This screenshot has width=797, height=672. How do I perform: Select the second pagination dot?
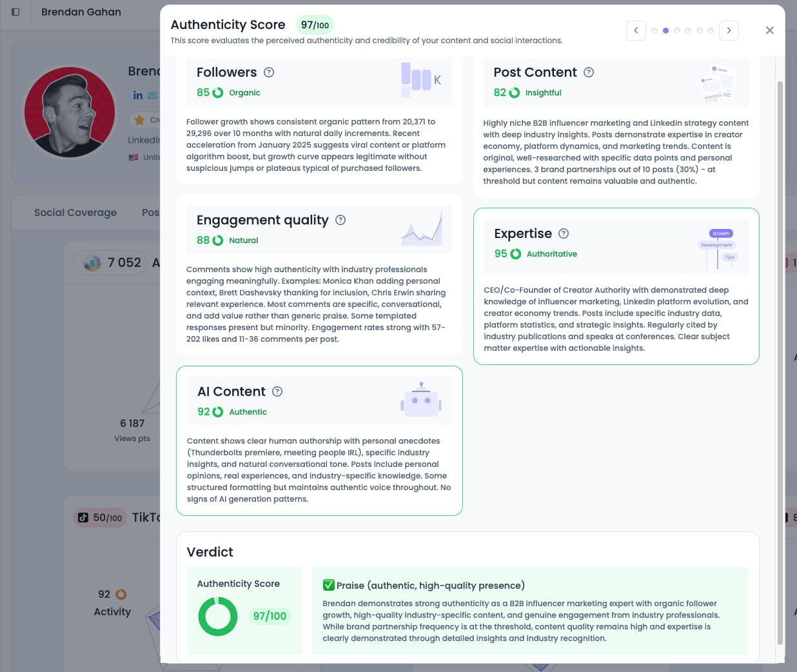(666, 30)
